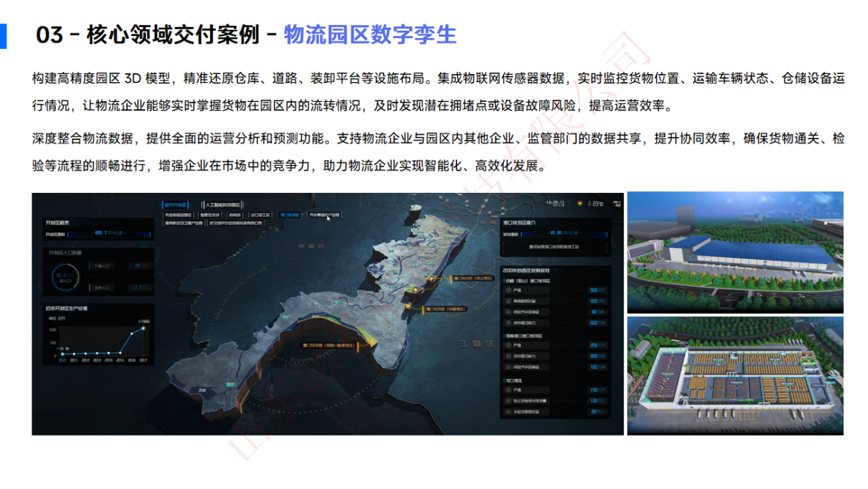Click the 489.7 平方公里 area progress bar

tap(109, 234)
